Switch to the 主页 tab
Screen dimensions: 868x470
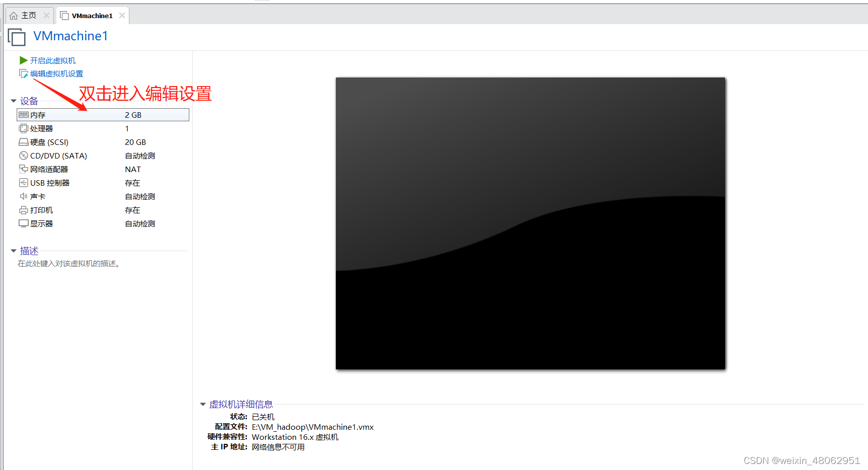[x=24, y=15]
